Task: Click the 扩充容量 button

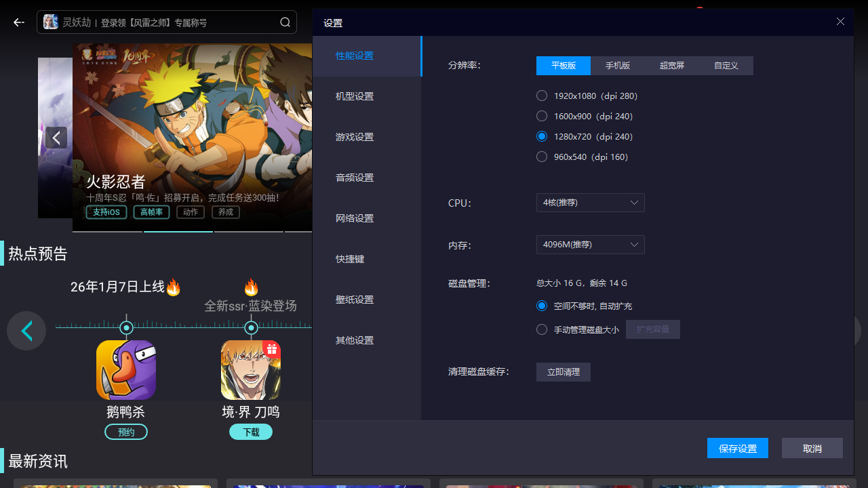Action: tap(653, 329)
